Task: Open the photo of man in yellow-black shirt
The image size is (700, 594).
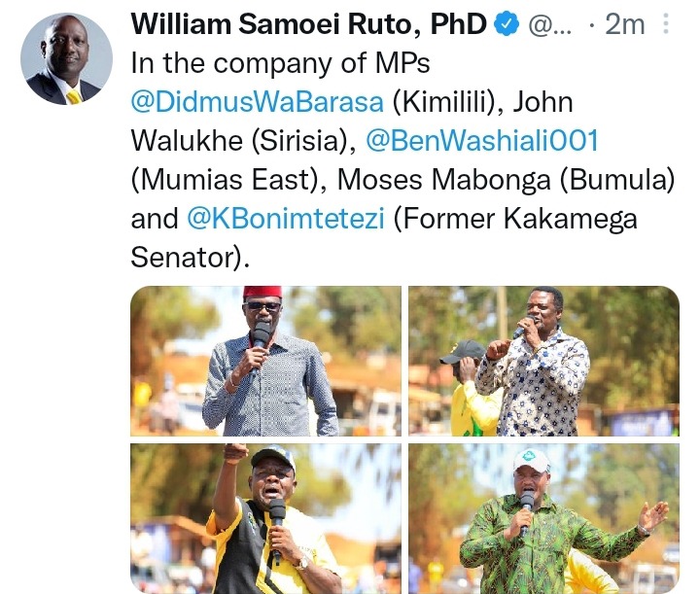Action: (x=265, y=518)
